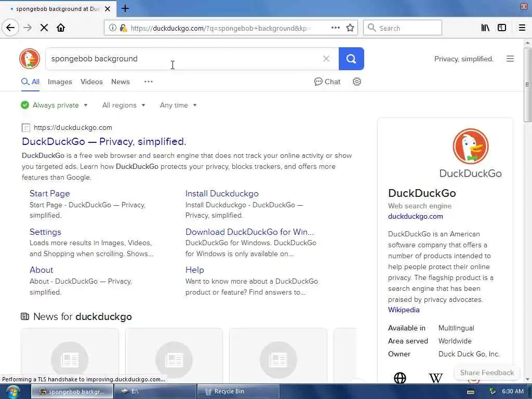Switch to the Images tab
The width and height of the screenshot is (532, 399).
(60, 82)
